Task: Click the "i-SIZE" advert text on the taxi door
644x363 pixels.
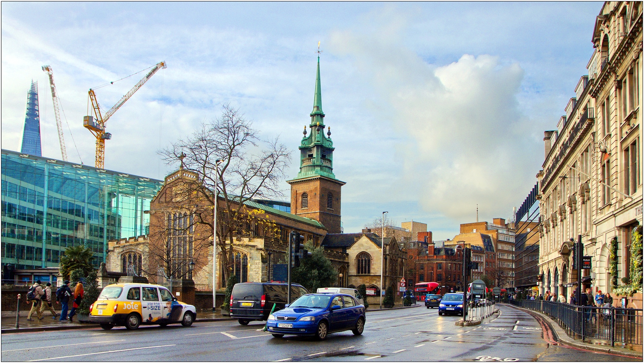Action: tap(154, 308)
